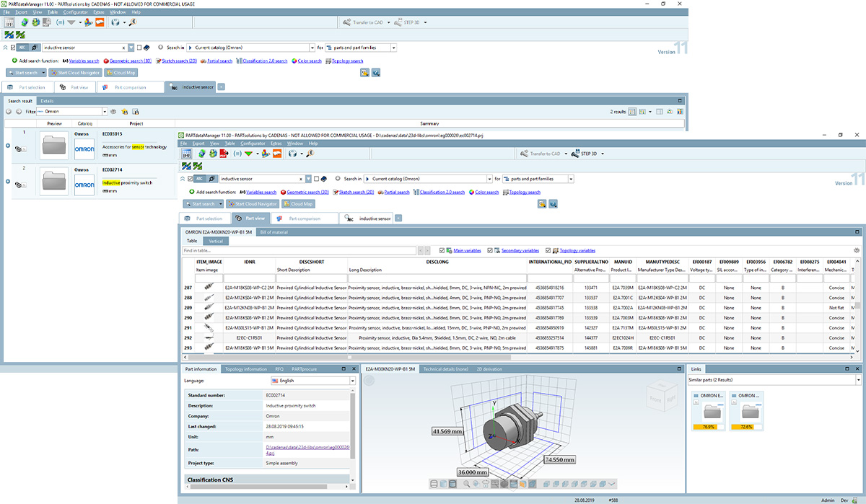Click the collapse-arrow icon ending the 3D viewer toolbar
866x504 pixels.
[612, 483]
